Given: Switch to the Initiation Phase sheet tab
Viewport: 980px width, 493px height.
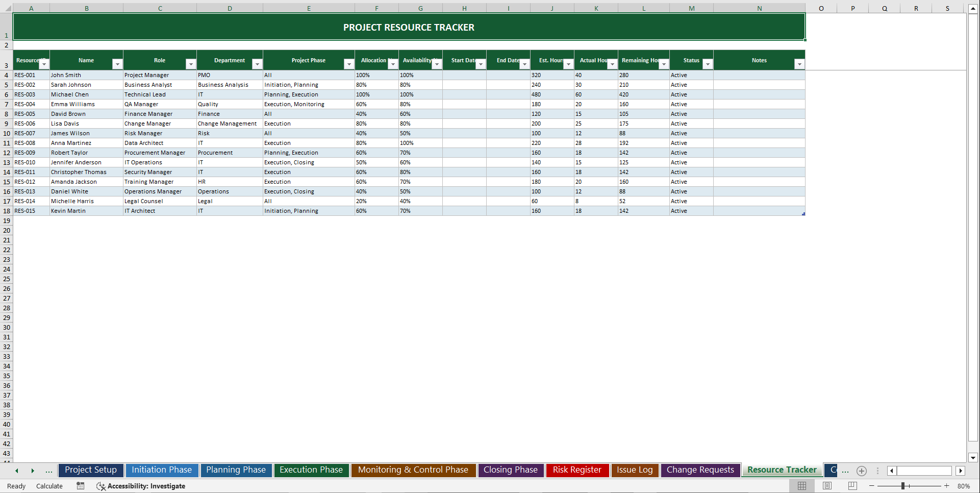Looking at the screenshot, I should coord(162,470).
